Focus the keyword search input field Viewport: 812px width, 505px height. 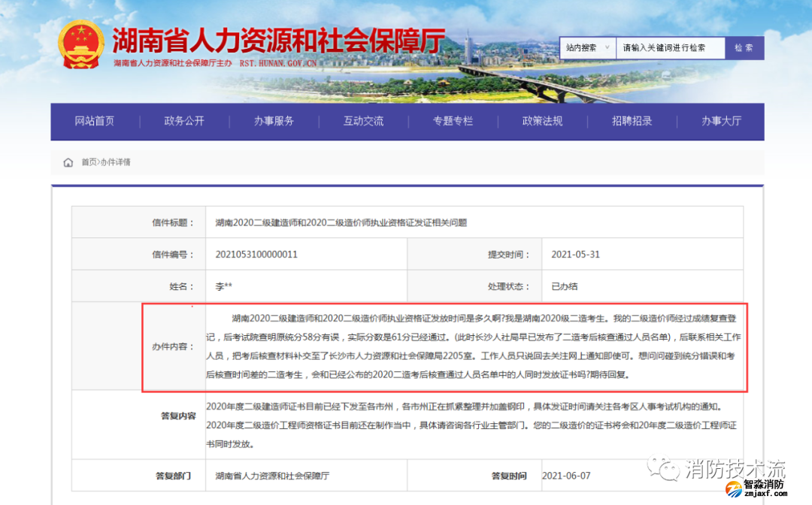coord(670,47)
